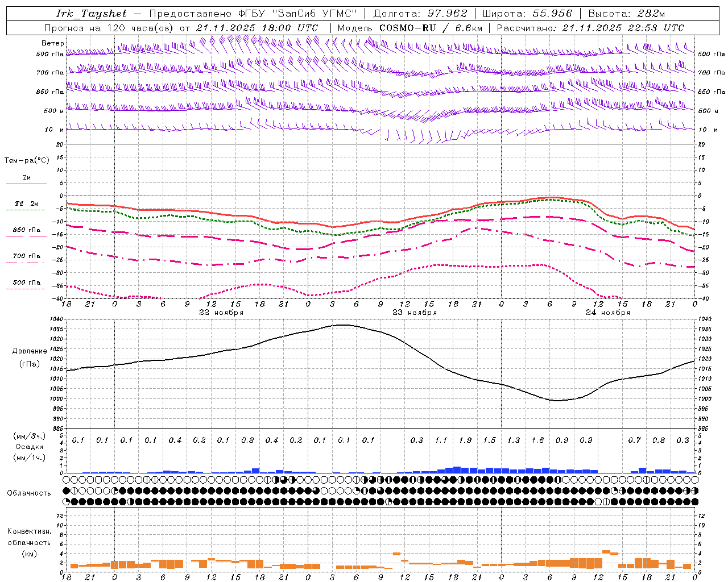Click the Осадки panel label
The image size is (728, 582).
30,447
